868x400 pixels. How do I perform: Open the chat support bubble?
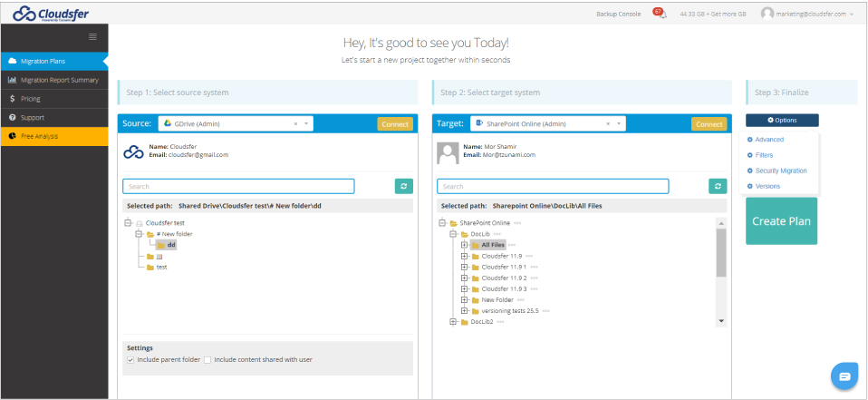coord(844,376)
